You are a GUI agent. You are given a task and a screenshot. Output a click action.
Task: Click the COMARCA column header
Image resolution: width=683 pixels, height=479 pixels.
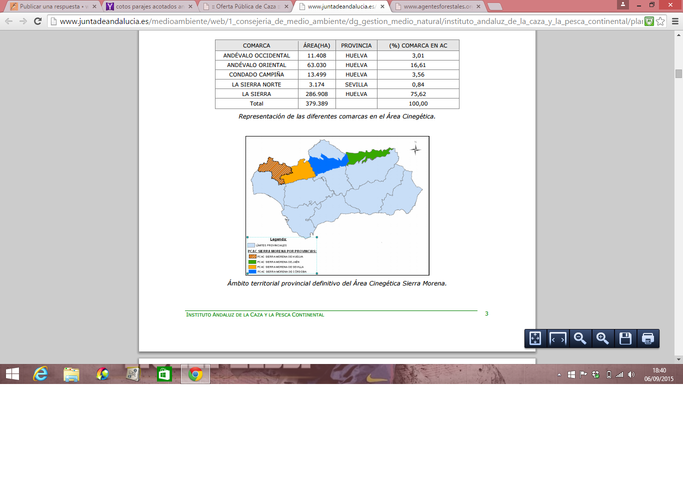pos(257,45)
